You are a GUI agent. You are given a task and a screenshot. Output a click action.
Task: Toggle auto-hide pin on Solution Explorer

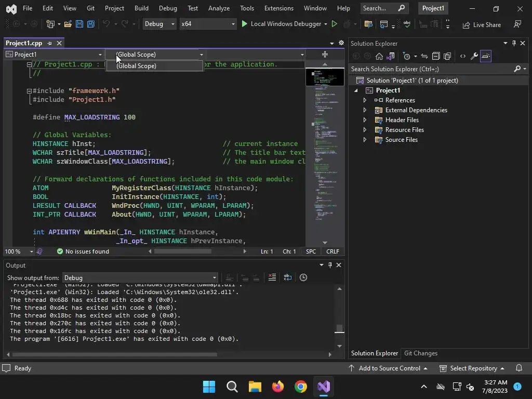point(514,43)
